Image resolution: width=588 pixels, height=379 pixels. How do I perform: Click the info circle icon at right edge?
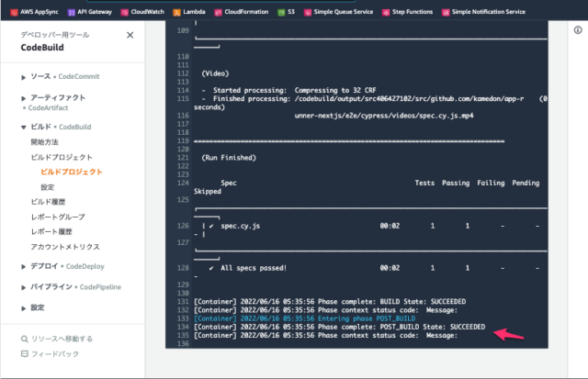[x=578, y=30]
